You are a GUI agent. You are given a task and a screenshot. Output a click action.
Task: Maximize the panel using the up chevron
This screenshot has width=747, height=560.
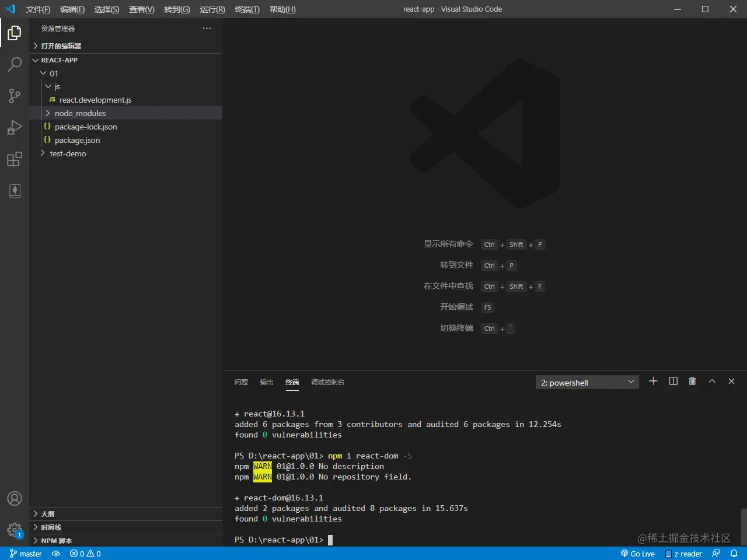pos(712,381)
